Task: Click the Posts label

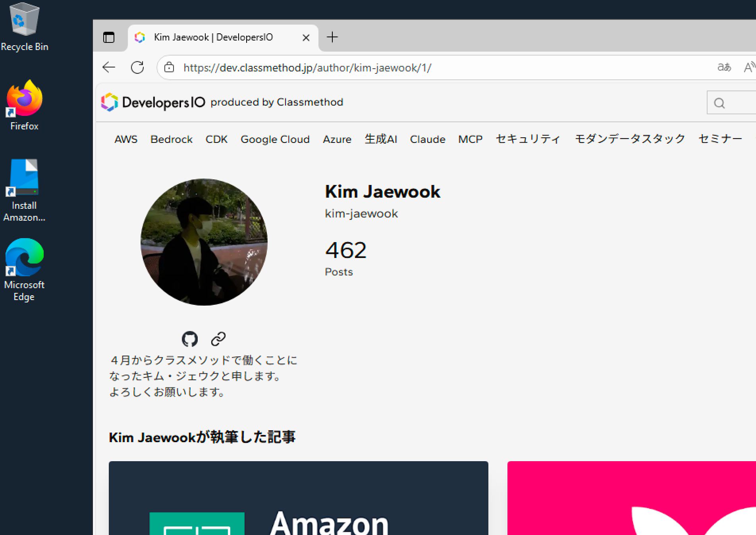Action: coord(339,272)
